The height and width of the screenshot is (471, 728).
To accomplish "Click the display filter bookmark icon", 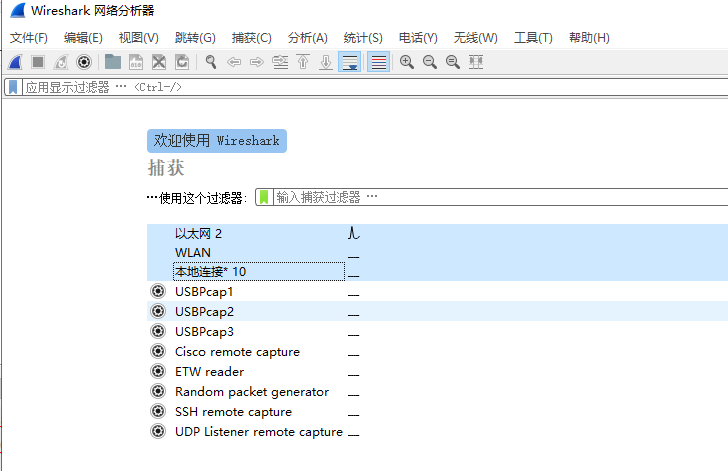I will (13, 87).
